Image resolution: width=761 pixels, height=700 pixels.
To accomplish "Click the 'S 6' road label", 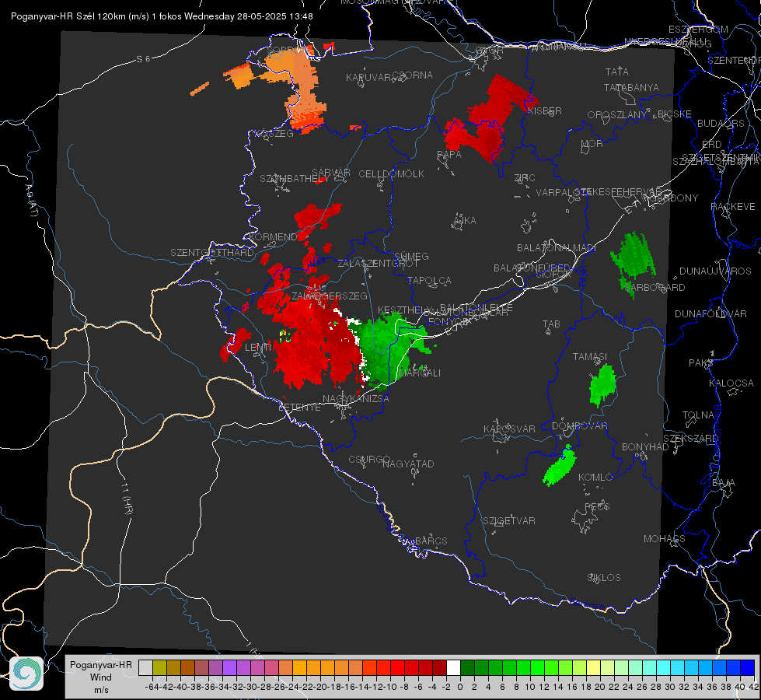I will (143, 59).
